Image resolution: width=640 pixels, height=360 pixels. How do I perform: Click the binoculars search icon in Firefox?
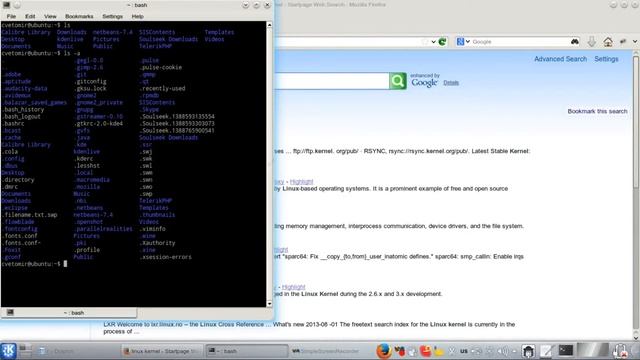[575, 42]
